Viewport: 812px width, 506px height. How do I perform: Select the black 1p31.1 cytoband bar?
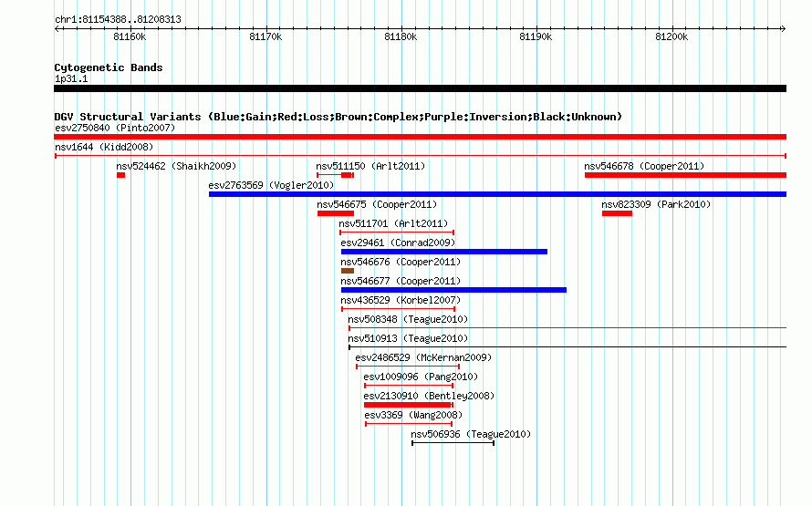pyautogui.click(x=420, y=88)
